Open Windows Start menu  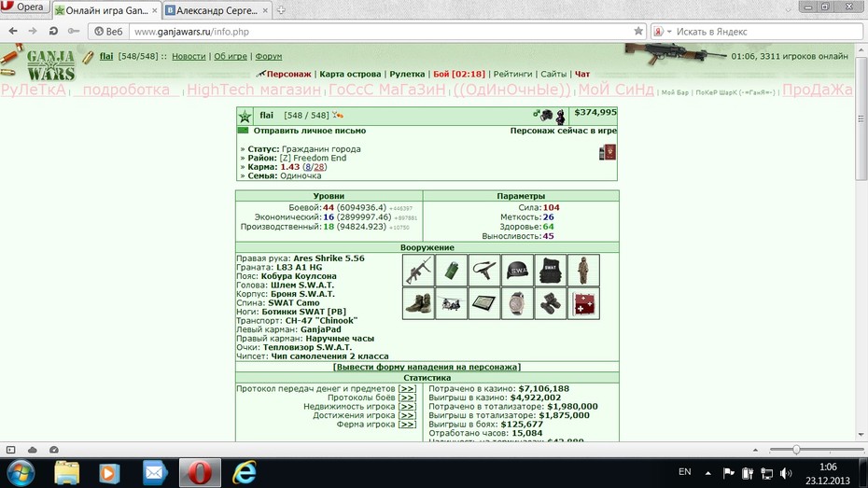21,473
